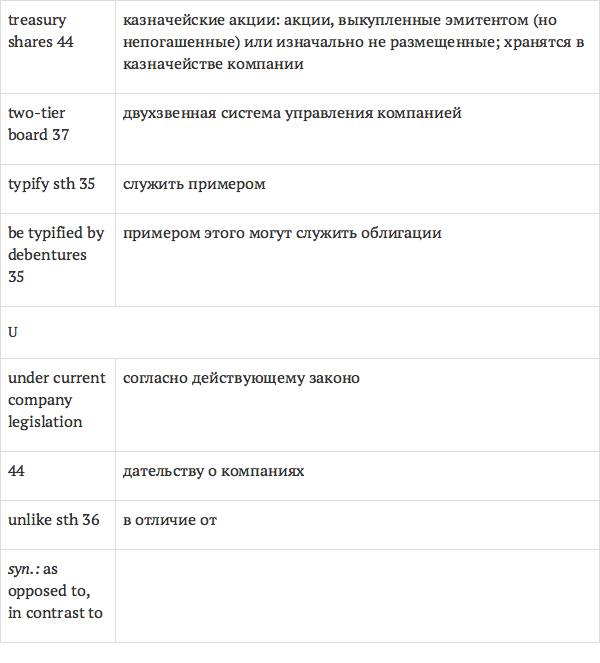
Task: Click the standalone "44" page number cell
Action: tap(16, 470)
